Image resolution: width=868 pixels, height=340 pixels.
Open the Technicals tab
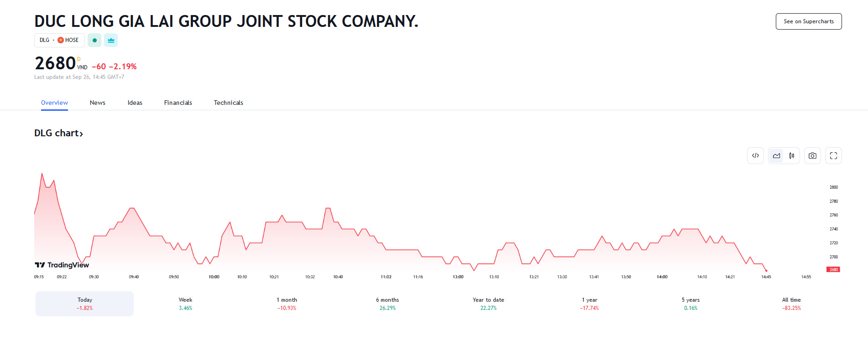click(228, 103)
